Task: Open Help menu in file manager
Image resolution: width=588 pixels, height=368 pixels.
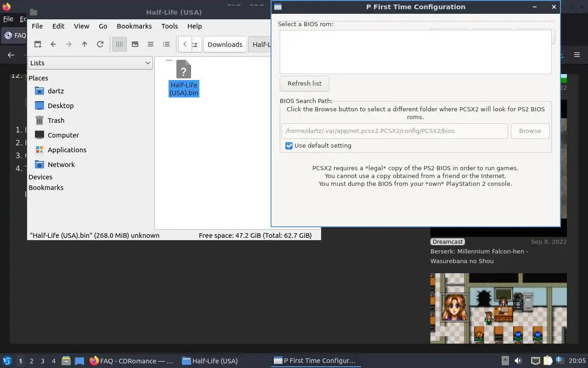Action: [195, 26]
